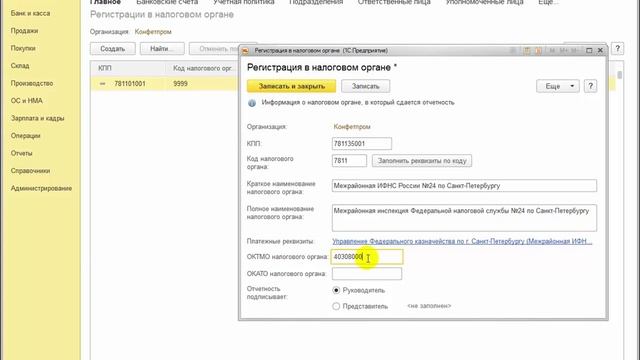This screenshot has width=640, height=360.
Task: Click the Создать button in the list
Action: pyautogui.click(x=113, y=49)
